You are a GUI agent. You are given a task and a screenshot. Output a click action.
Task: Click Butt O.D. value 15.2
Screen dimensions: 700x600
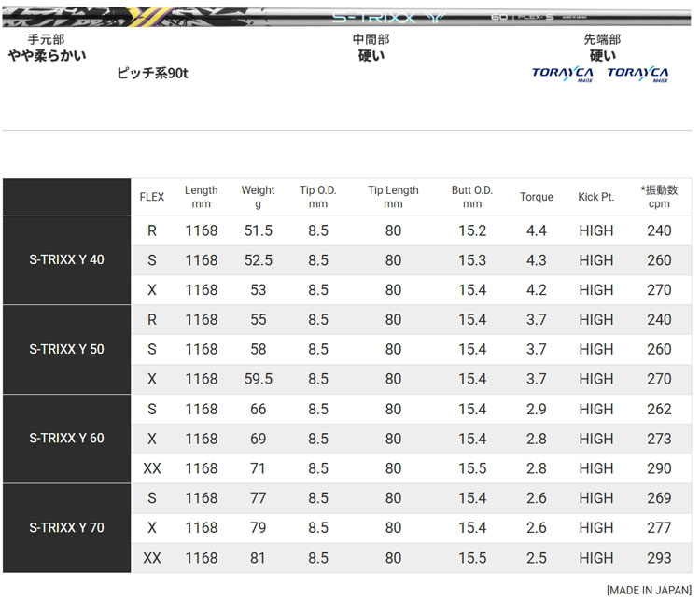click(x=472, y=230)
